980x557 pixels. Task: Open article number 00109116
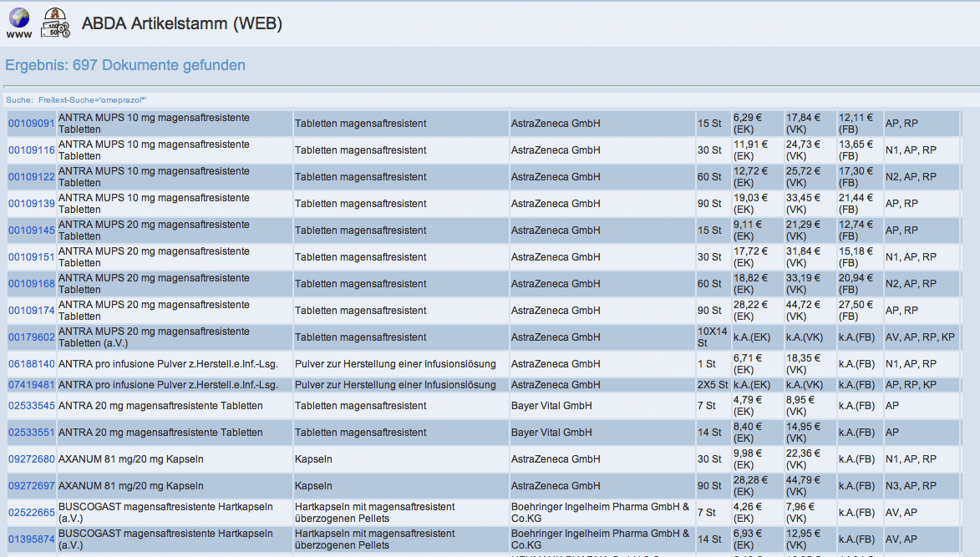click(31, 150)
